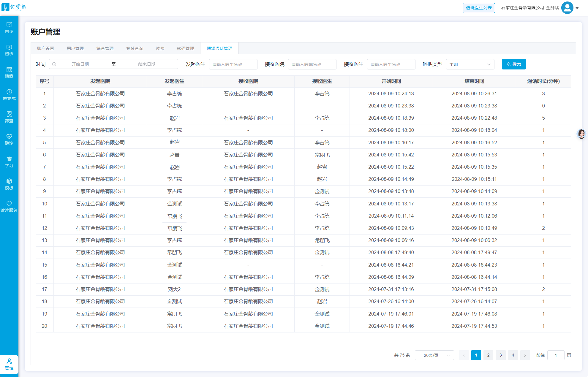Click start time 2024-08-08 17:49:40

click(x=391, y=253)
